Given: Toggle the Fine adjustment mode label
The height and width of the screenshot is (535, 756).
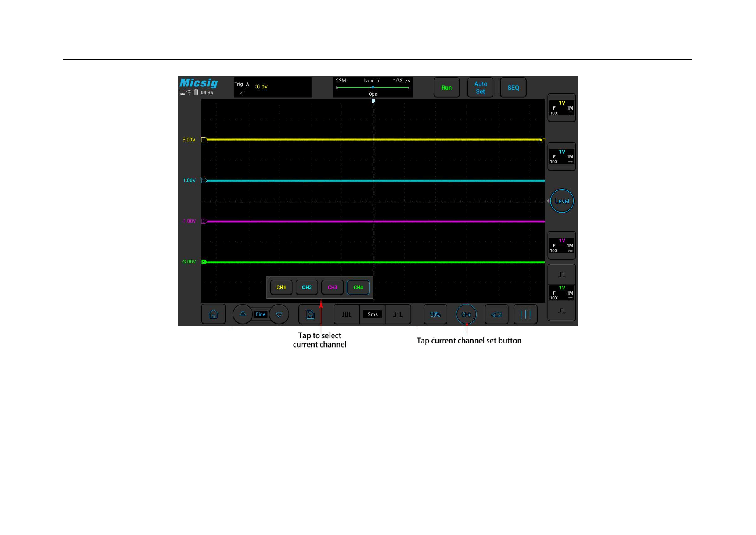Looking at the screenshot, I should [x=261, y=314].
